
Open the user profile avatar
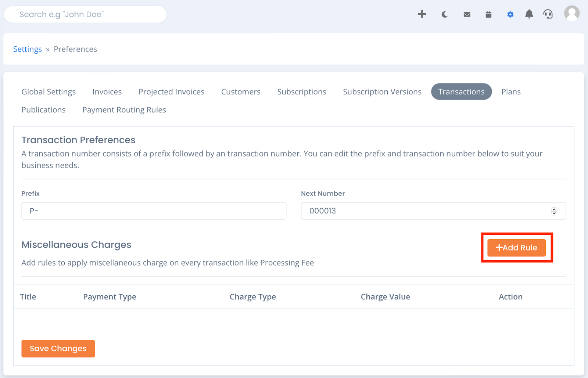click(x=571, y=14)
